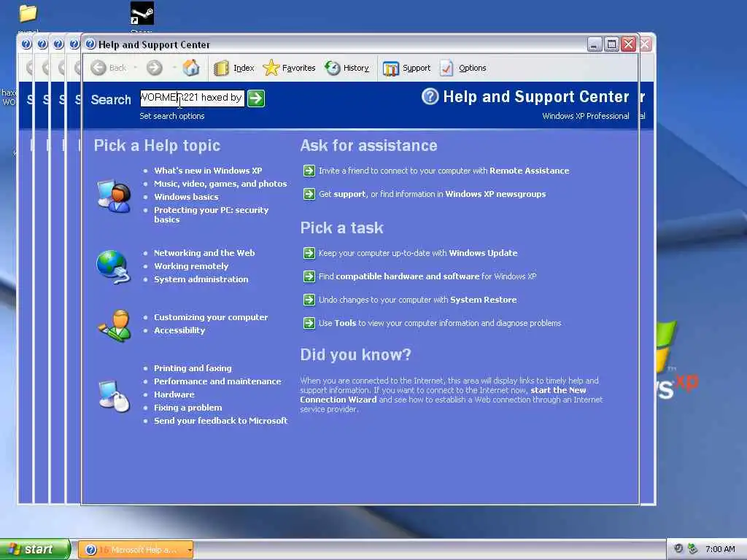Open Accessibility topic
Screen dimensions: 747x560
pyautogui.click(x=179, y=330)
